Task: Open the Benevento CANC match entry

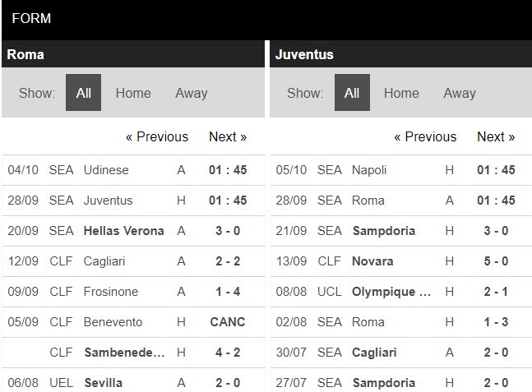Action: pyautogui.click(x=228, y=322)
